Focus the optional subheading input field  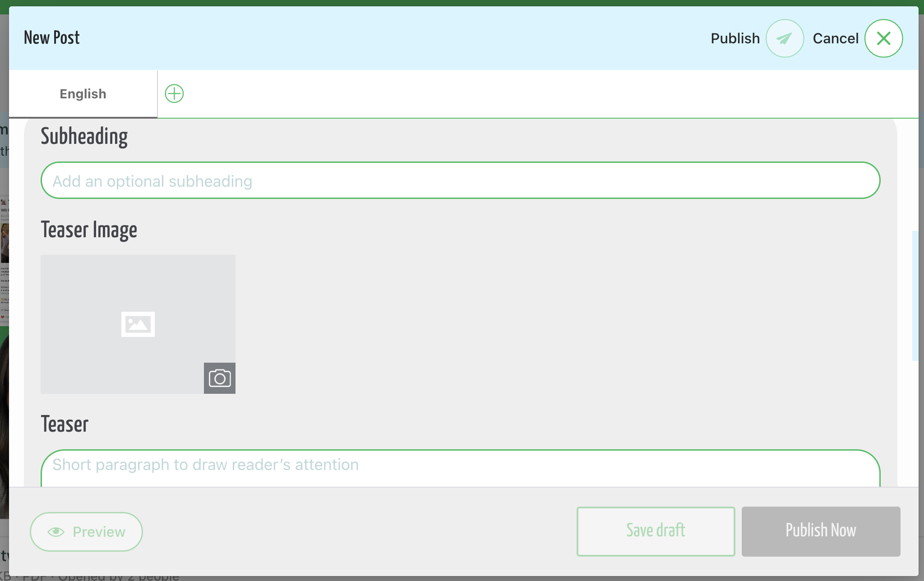460,180
